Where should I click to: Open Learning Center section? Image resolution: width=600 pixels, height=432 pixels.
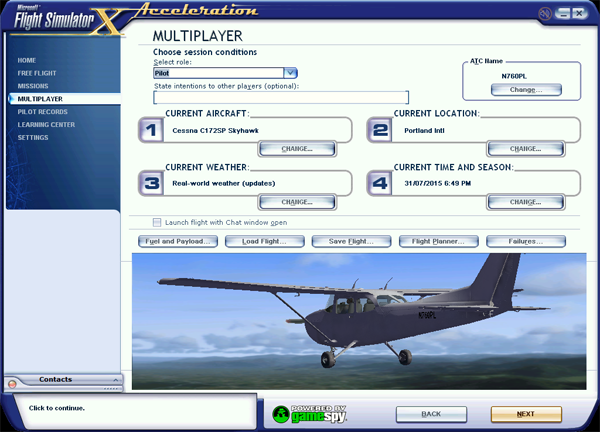(46, 125)
